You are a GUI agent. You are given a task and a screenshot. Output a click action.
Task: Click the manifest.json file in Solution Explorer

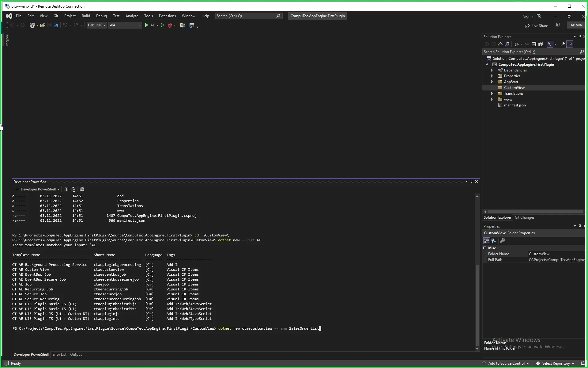(x=514, y=105)
